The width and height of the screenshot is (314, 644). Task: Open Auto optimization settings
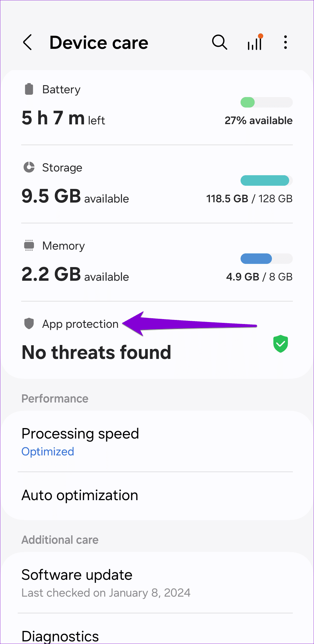tap(80, 495)
